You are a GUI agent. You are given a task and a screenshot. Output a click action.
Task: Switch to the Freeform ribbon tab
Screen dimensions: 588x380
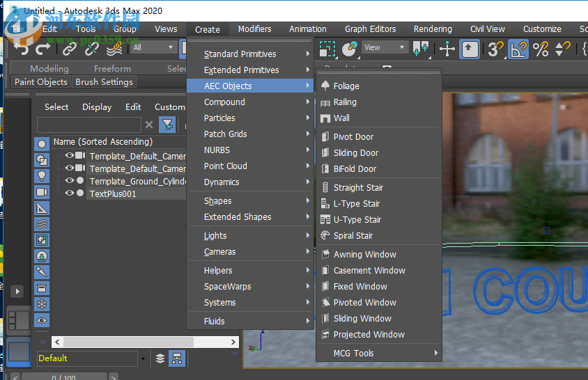coord(112,69)
